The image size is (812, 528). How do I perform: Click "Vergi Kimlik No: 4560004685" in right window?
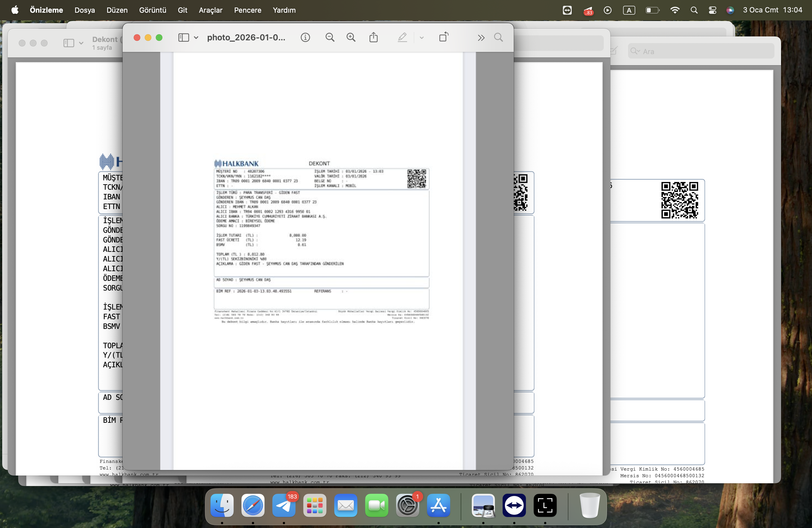[x=662, y=469]
